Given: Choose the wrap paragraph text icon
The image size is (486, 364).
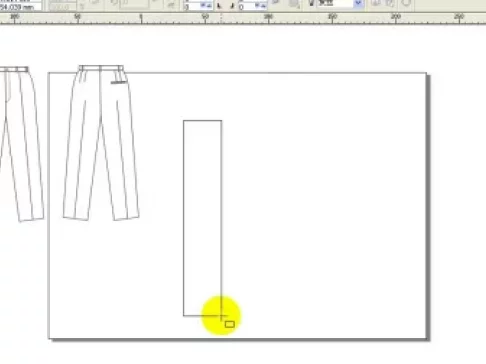Looking at the screenshot, I should pos(294,4).
